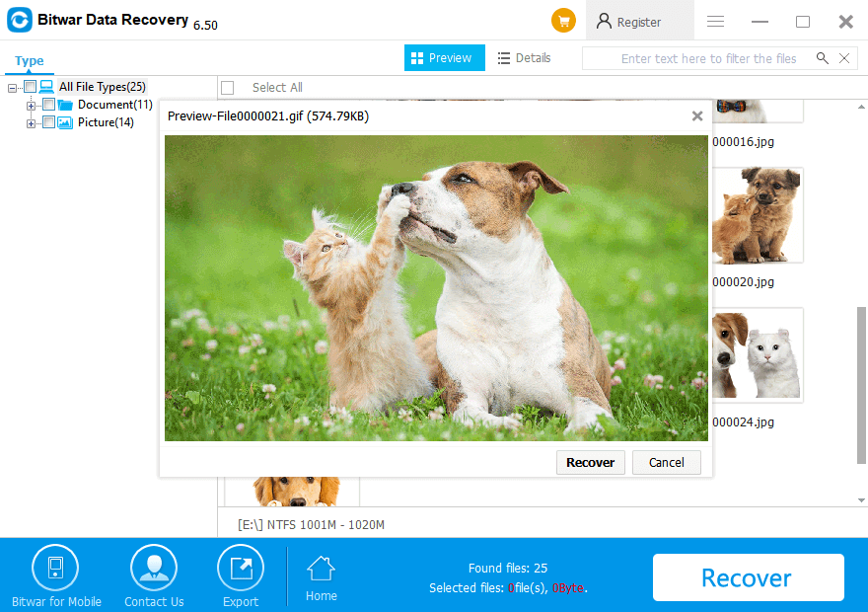Image resolution: width=868 pixels, height=612 pixels.
Task: Click the 000016.jpg file name
Action: (743, 142)
